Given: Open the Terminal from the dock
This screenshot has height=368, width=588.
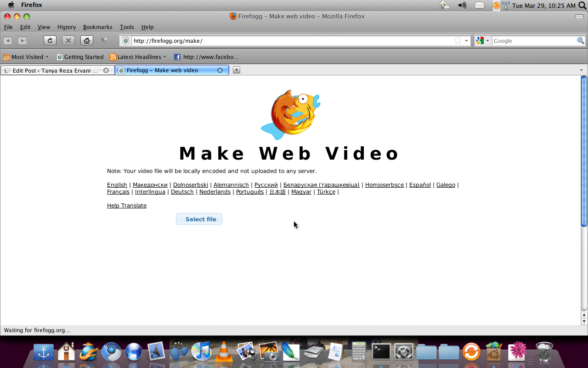Looking at the screenshot, I should click(381, 352).
